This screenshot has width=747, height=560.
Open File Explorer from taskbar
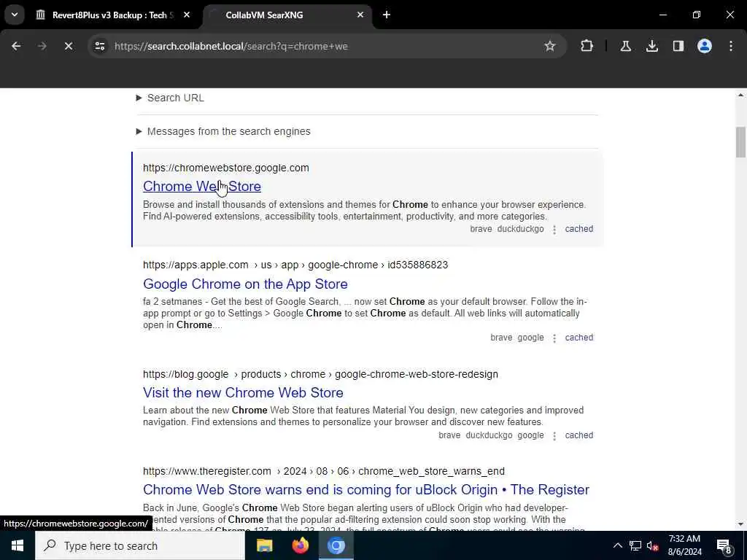(264, 545)
